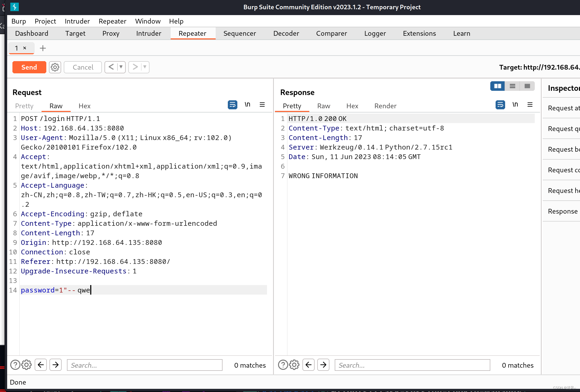Click the orange Send button
580x392 pixels.
pyautogui.click(x=29, y=67)
